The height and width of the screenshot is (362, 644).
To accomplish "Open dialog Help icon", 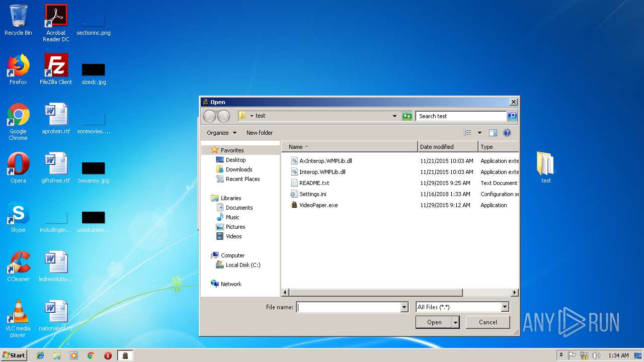I will [x=507, y=133].
